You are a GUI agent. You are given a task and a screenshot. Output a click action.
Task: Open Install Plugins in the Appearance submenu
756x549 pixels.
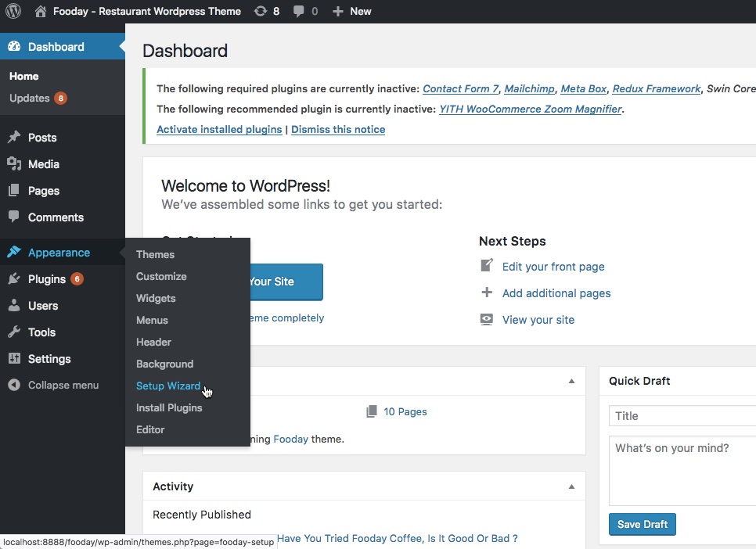[x=169, y=407]
